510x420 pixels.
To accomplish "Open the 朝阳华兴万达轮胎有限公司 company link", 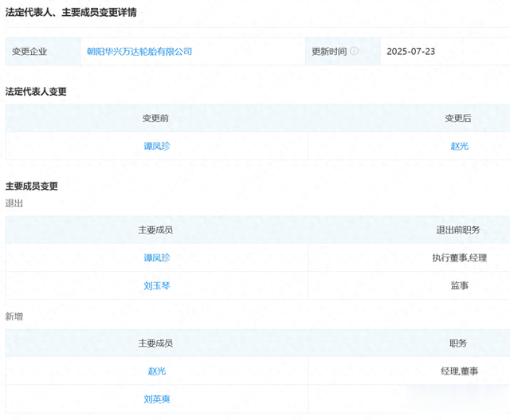I will tap(139, 51).
